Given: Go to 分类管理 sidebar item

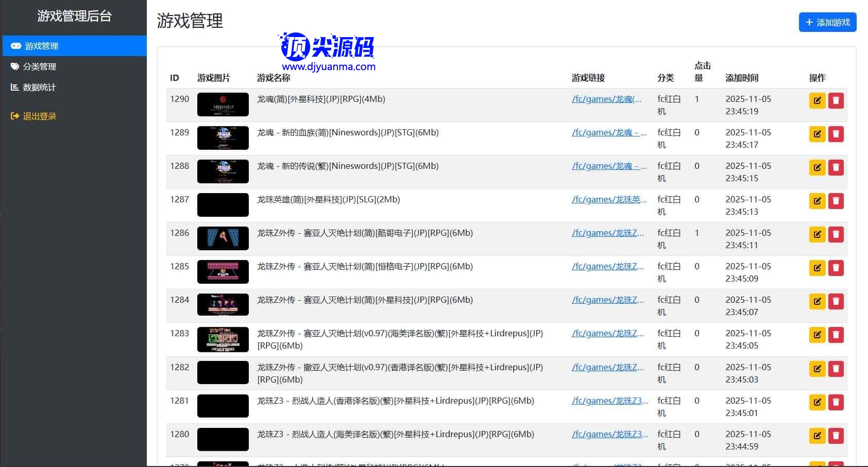Looking at the screenshot, I should coord(39,66).
